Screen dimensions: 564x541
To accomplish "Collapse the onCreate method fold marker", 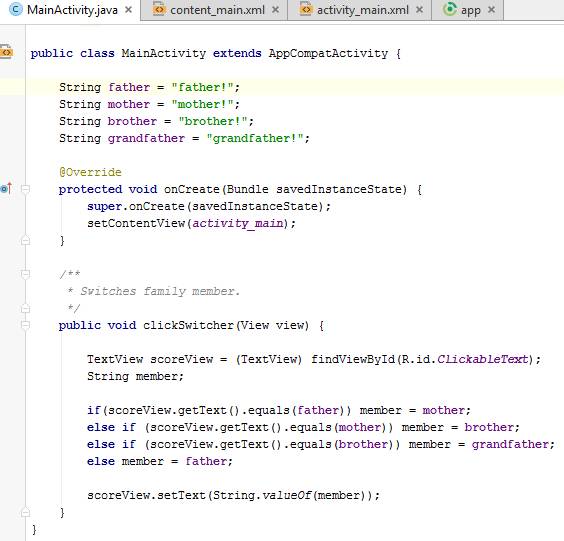I will point(25,188).
